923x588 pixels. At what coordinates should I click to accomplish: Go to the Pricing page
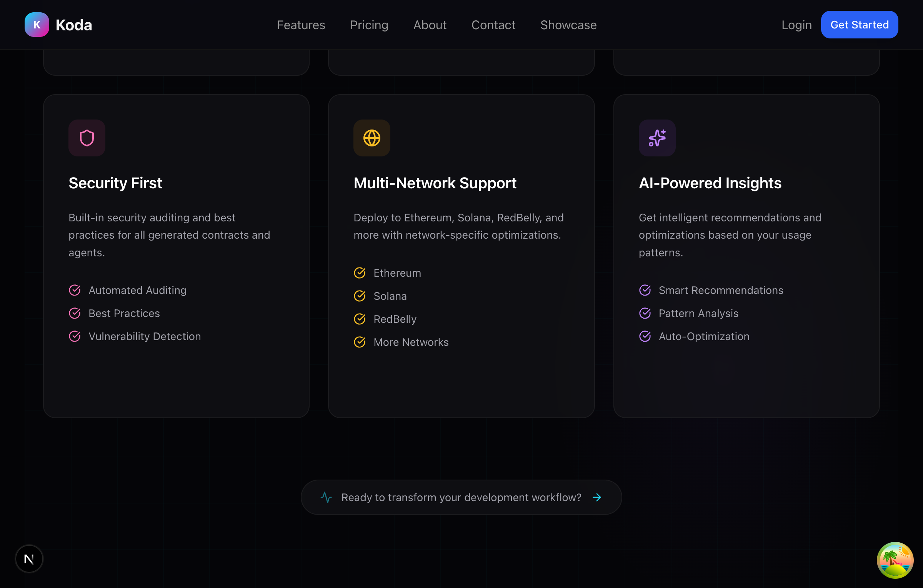pyautogui.click(x=369, y=25)
